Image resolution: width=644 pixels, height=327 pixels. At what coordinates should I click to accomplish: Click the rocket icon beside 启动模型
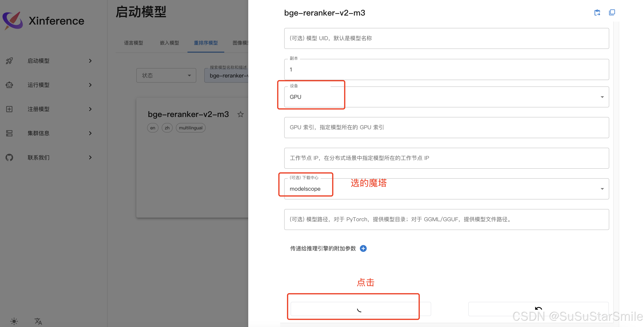pyautogui.click(x=9, y=61)
